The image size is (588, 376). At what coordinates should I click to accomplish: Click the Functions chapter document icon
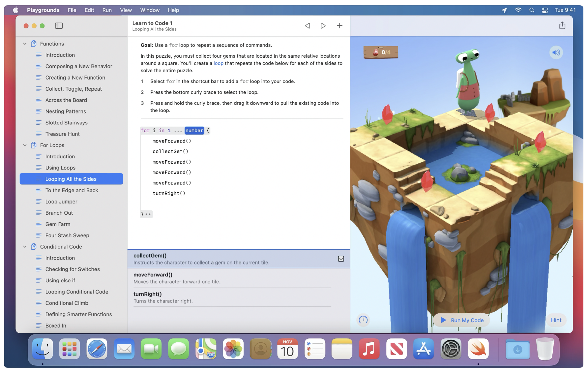34,44
